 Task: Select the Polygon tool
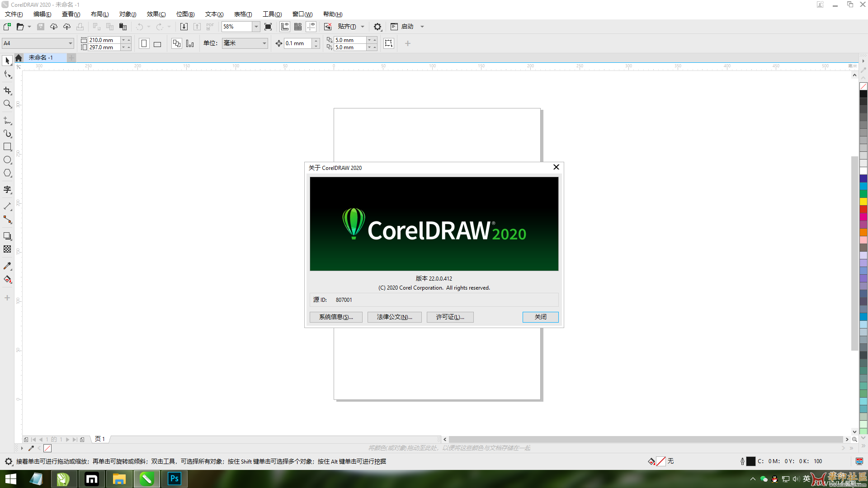(7, 173)
